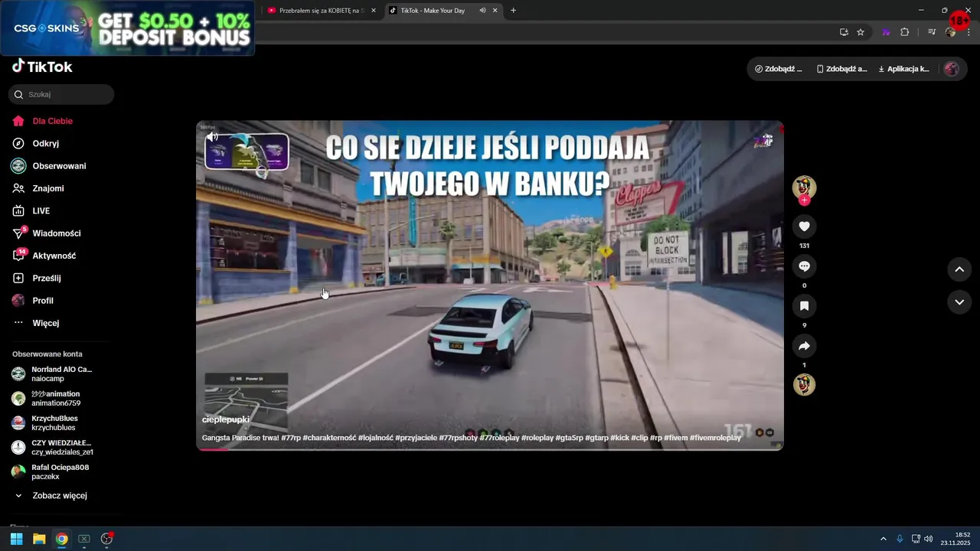
Task: Close the TikTok browser tab
Action: (x=495, y=11)
